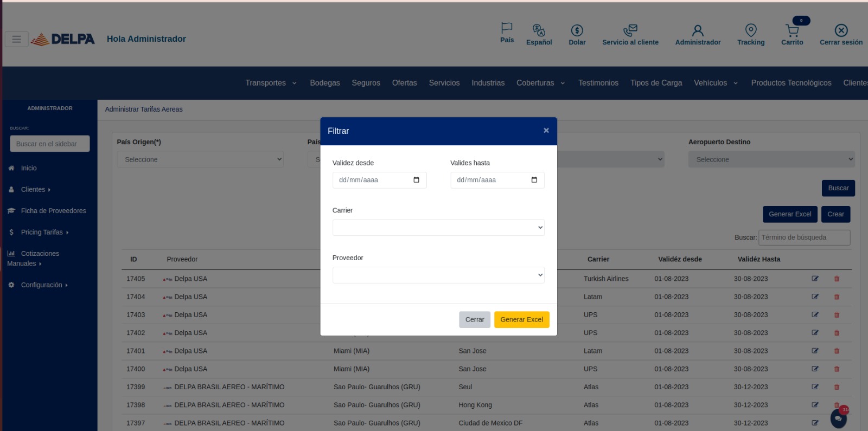Expand the Carrier dropdown in the filter dialog
Image resolution: width=868 pixels, height=431 pixels.
click(438, 228)
